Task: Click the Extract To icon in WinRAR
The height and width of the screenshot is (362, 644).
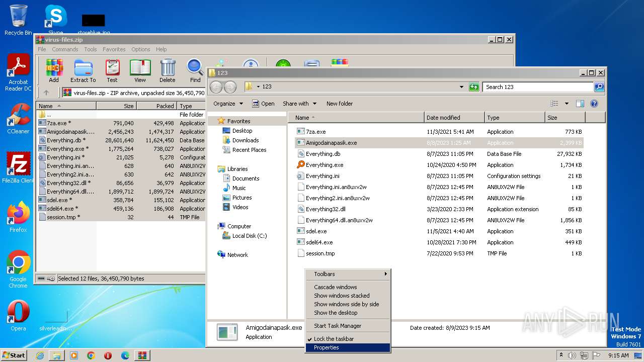Action: click(x=83, y=70)
